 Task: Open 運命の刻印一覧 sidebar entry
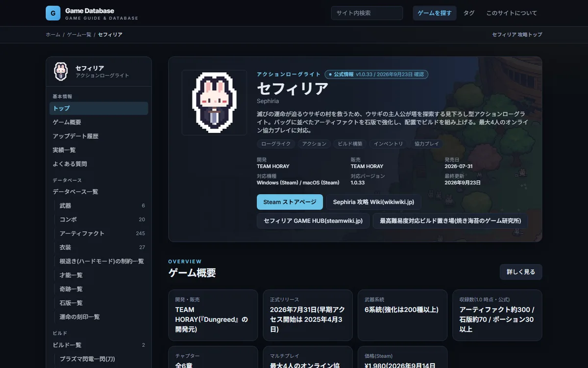point(102,317)
